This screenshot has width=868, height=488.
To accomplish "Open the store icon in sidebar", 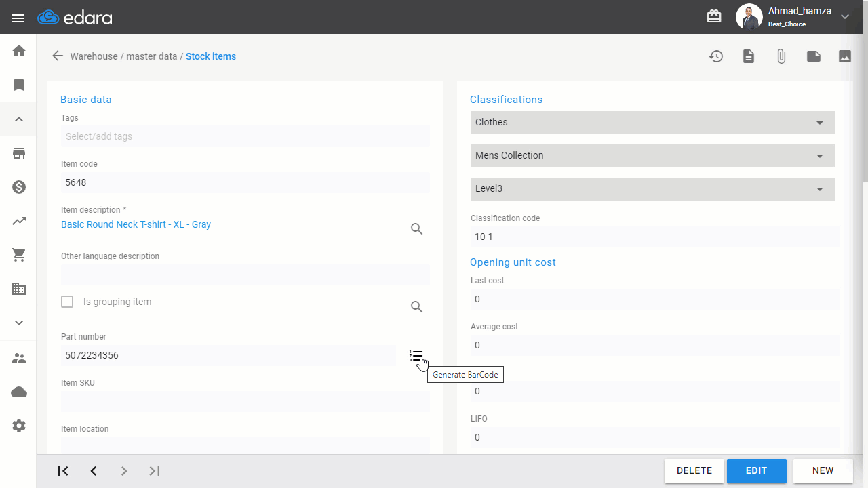I will coord(19,153).
